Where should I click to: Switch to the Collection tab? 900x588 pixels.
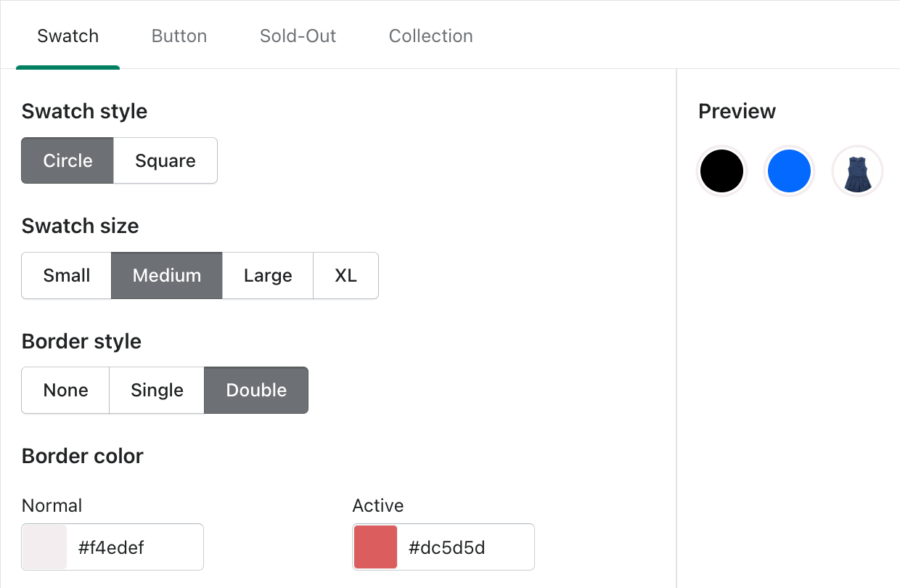tap(430, 36)
